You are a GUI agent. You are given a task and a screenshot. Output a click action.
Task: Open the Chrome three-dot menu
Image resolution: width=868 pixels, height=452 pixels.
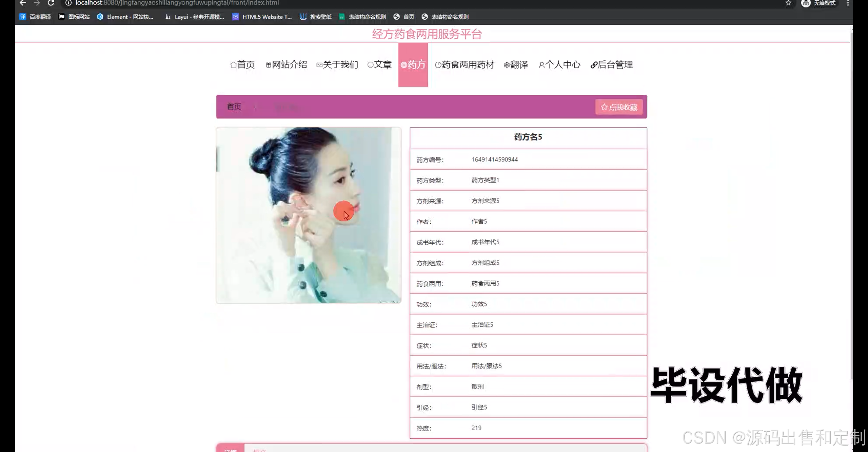pyautogui.click(x=848, y=3)
